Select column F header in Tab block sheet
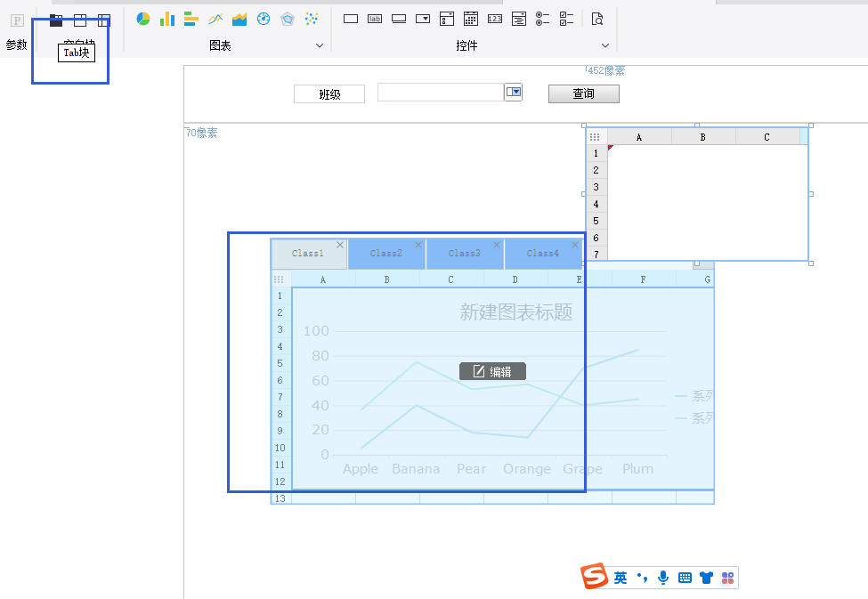The image size is (868, 599). [x=644, y=279]
